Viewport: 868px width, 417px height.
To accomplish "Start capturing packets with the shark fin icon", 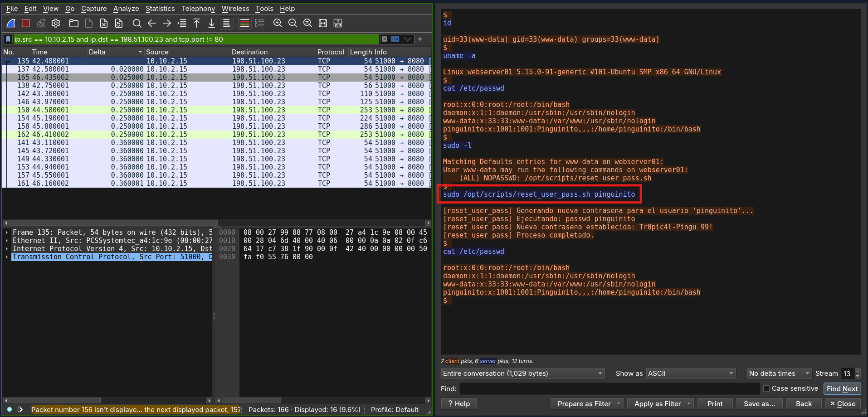I will point(11,23).
